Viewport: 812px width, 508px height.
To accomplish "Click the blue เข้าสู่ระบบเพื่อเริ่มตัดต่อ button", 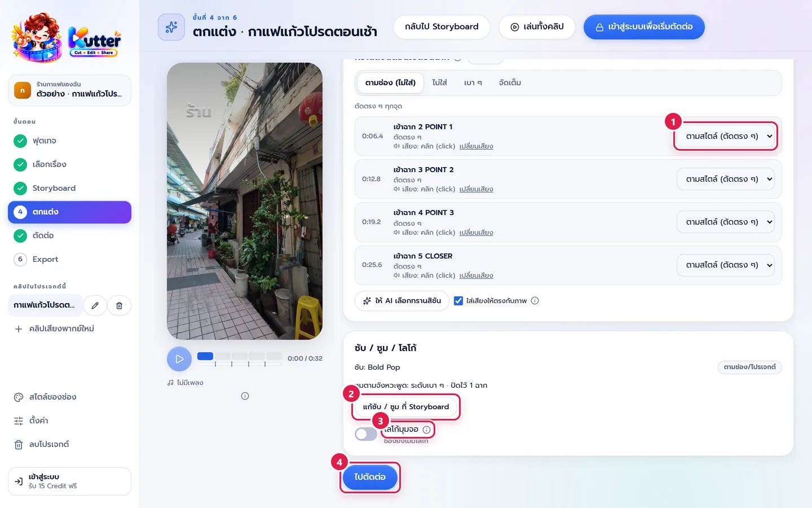I will [x=644, y=27].
